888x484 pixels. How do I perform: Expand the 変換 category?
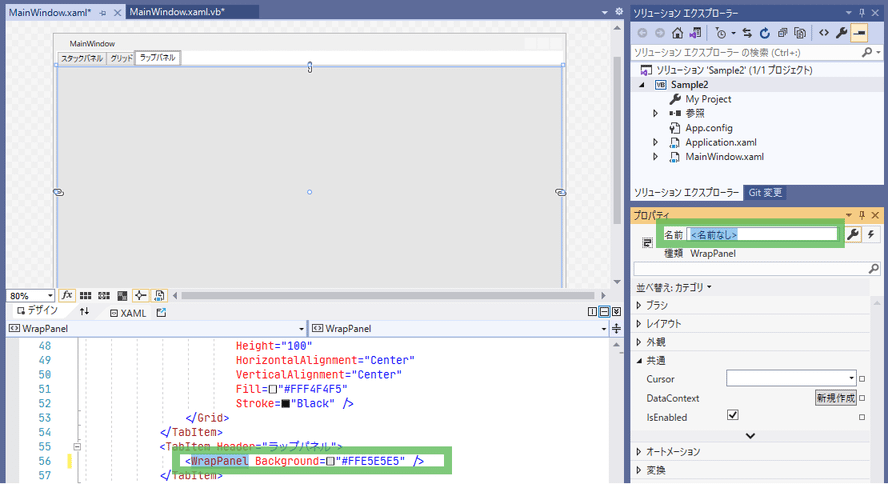point(639,470)
